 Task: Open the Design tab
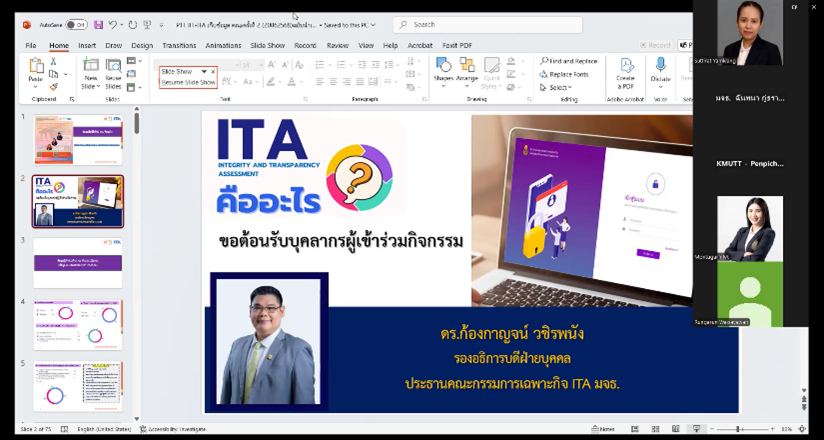point(142,46)
